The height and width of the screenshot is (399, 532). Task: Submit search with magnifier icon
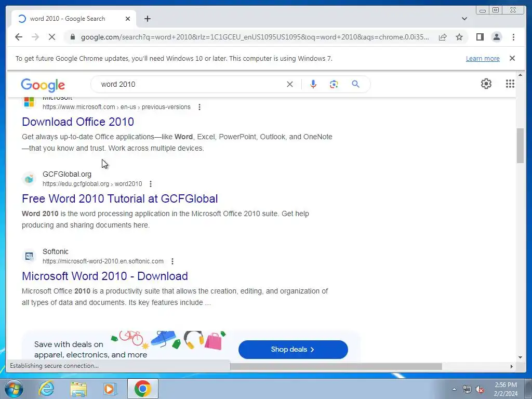pos(355,84)
